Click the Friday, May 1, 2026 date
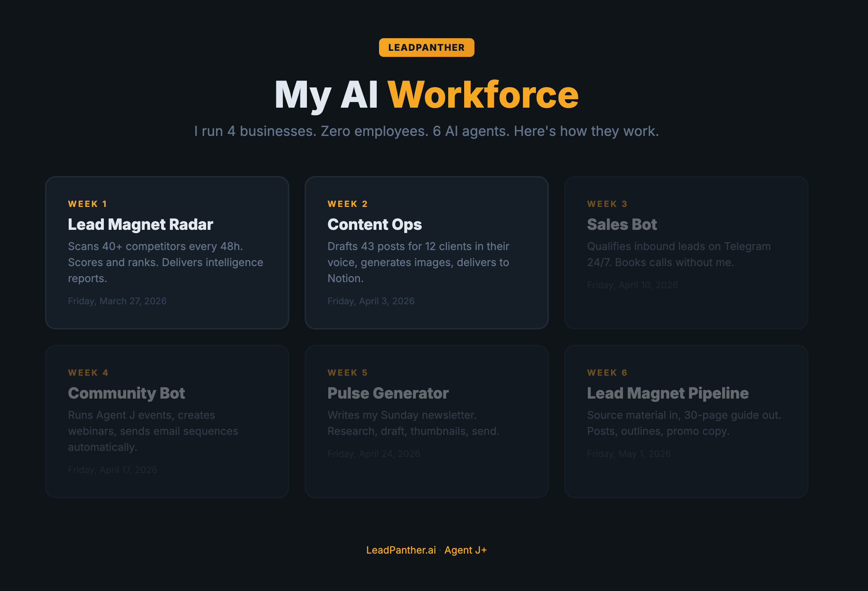This screenshot has width=868, height=591. click(629, 454)
